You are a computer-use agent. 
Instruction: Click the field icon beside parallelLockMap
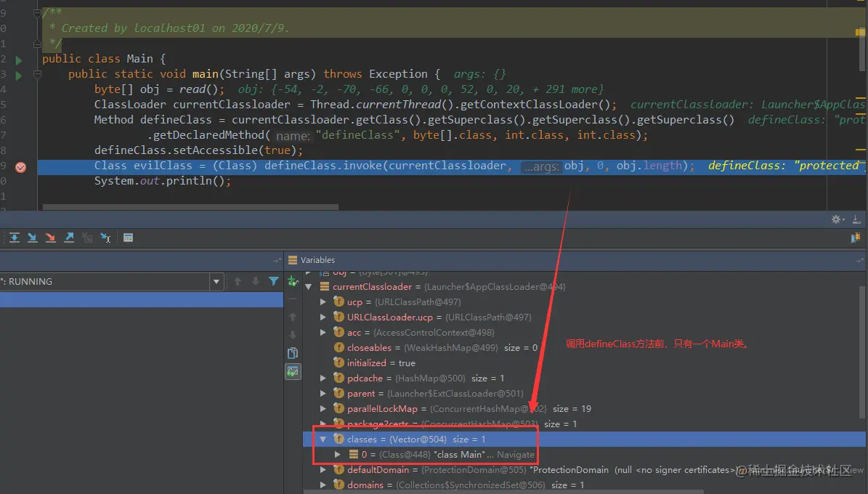[338, 408]
